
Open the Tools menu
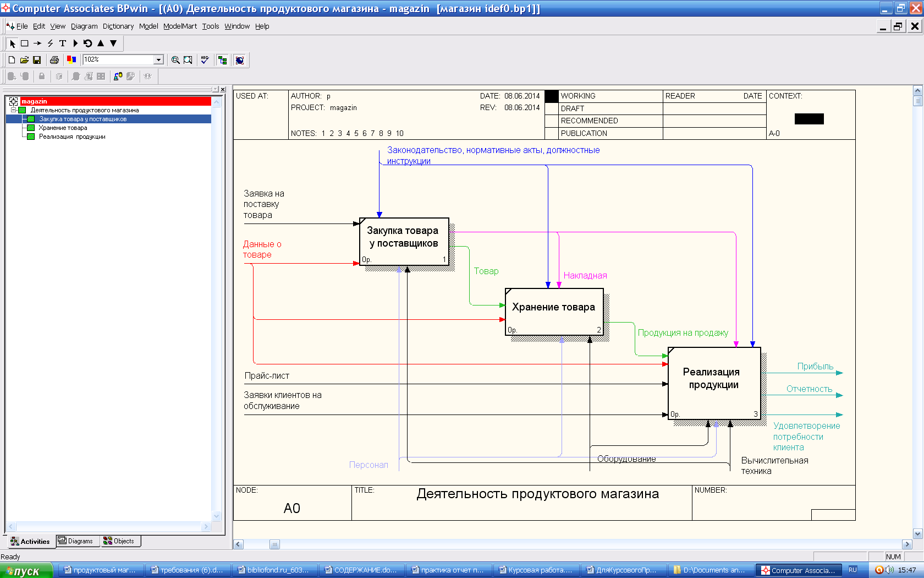click(x=211, y=26)
